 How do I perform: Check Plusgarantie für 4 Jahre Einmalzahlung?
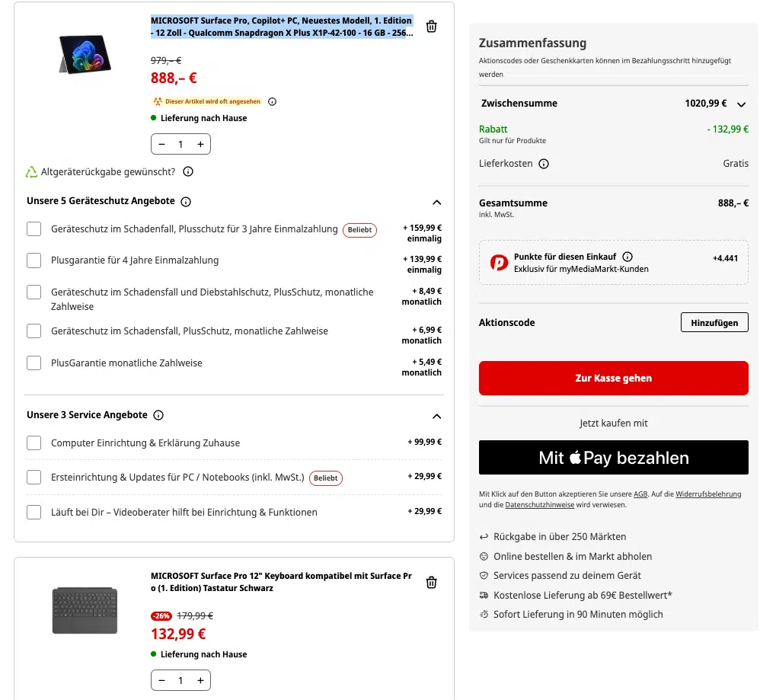coord(34,261)
